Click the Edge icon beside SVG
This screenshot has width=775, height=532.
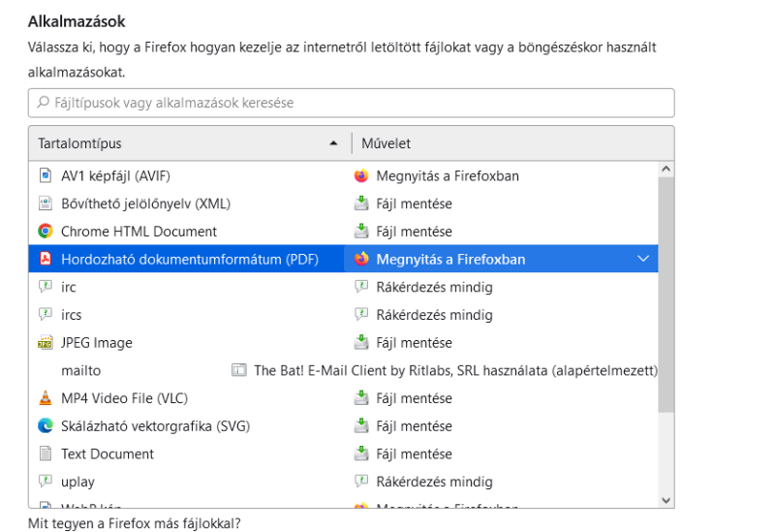[45, 425]
